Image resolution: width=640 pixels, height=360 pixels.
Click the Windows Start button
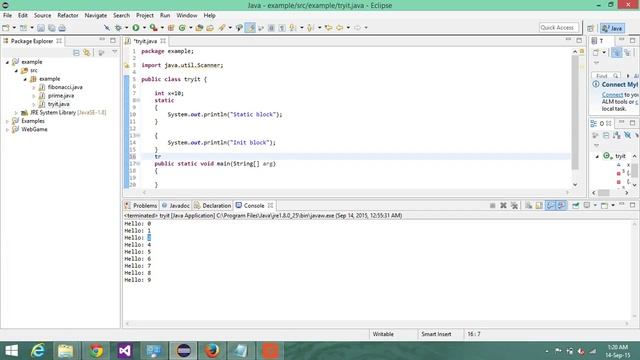click(x=11, y=351)
